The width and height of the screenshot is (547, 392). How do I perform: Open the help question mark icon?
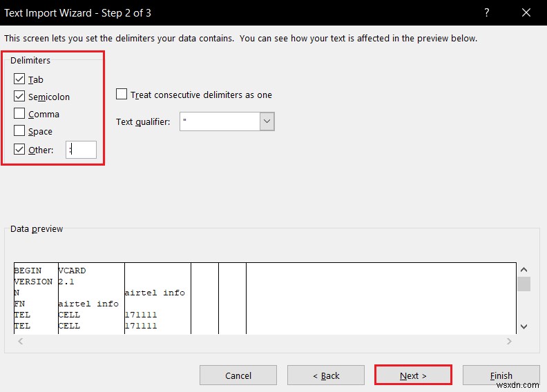click(487, 13)
